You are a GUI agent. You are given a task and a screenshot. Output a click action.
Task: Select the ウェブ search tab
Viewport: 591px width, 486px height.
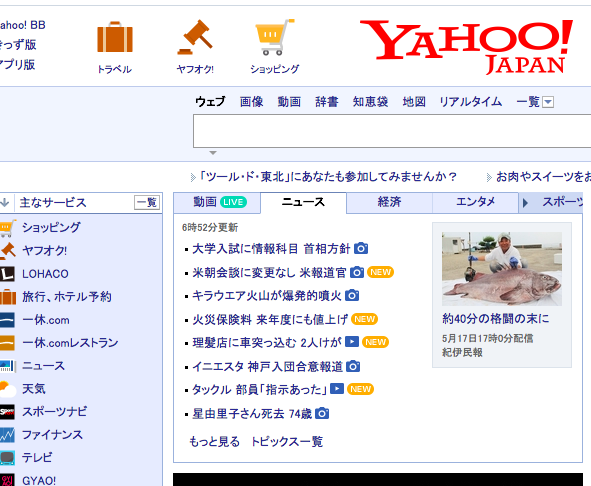[210, 101]
